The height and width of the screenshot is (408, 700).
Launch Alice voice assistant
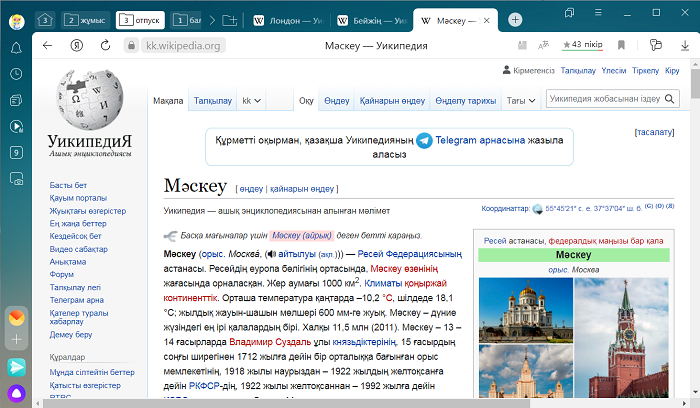click(x=17, y=393)
